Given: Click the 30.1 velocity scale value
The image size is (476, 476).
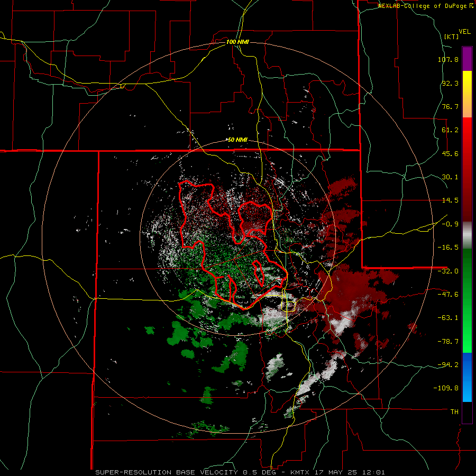Looking at the screenshot, I should 450,177.
